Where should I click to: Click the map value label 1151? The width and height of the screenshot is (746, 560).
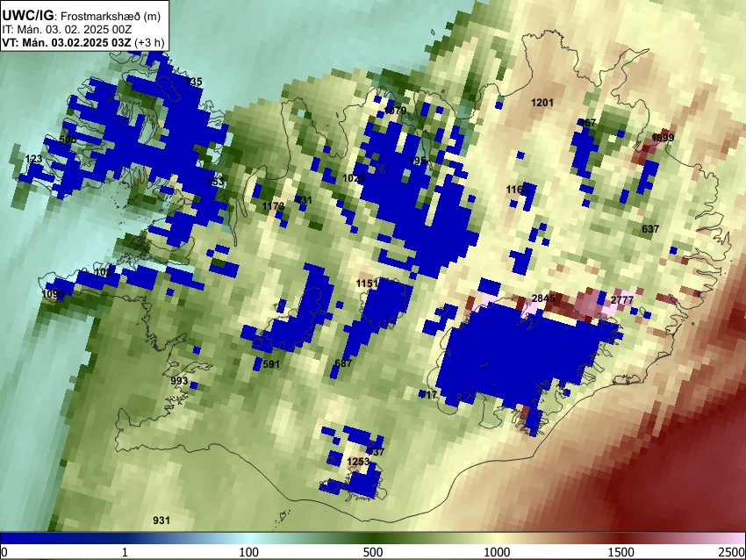(x=367, y=284)
